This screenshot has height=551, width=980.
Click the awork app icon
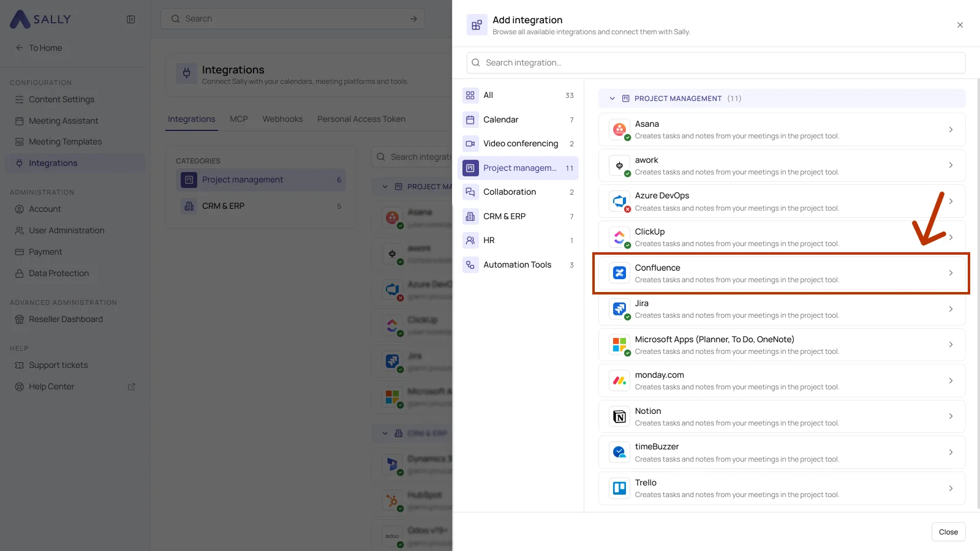tap(619, 165)
